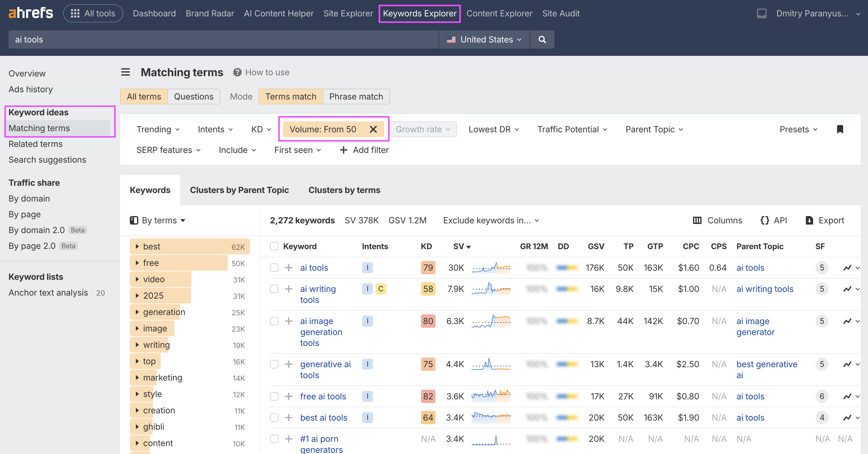Open the 'ai writing tools' parent topic link
This screenshot has width=868, height=454.
765,289
